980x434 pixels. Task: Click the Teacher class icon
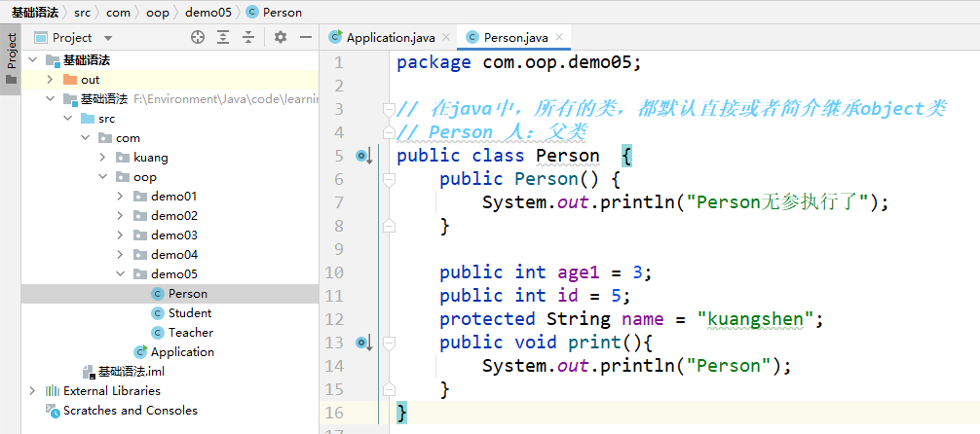pos(158,332)
